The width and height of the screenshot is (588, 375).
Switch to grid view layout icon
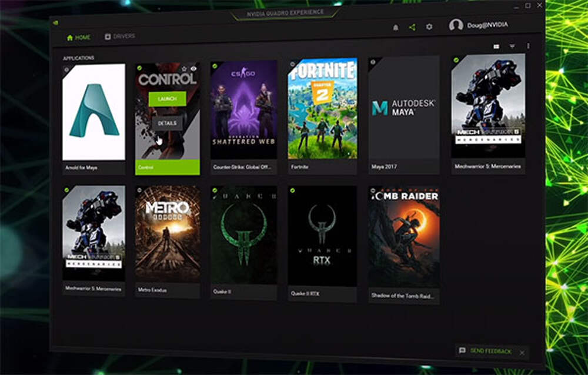(496, 46)
